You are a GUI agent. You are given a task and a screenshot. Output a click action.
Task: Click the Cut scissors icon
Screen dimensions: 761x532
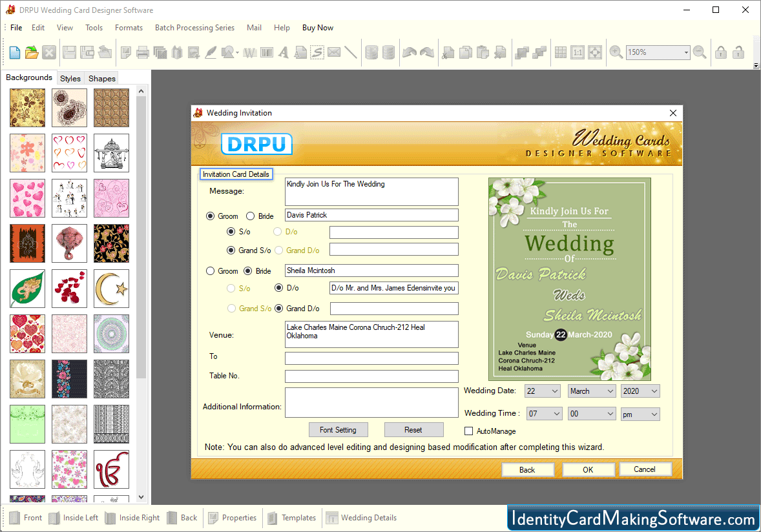(448, 52)
